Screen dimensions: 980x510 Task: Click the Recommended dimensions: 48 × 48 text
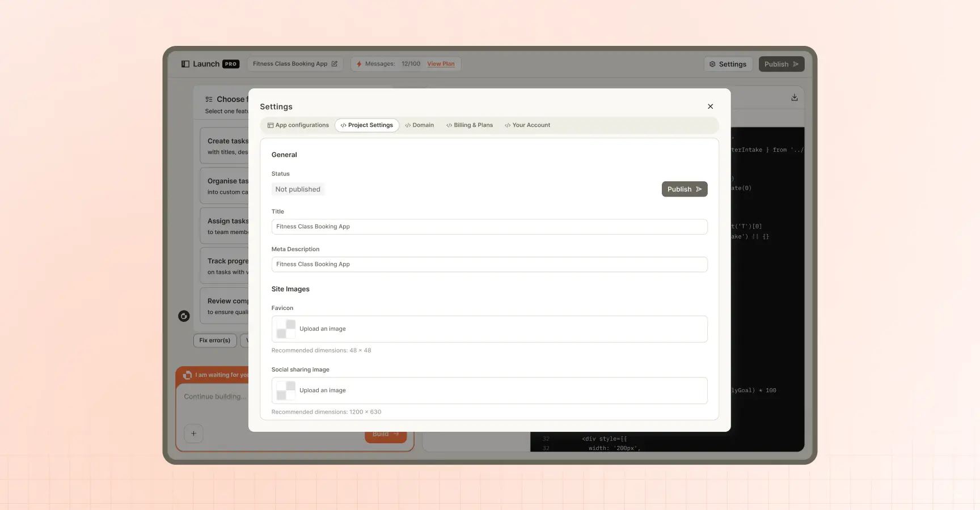[321, 350]
